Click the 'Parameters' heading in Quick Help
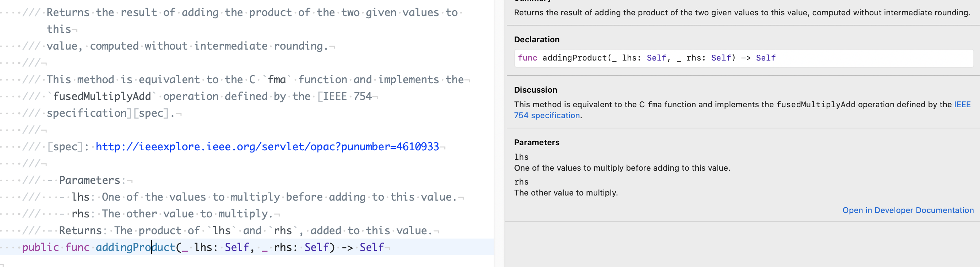The width and height of the screenshot is (980, 267). [x=536, y=142]
